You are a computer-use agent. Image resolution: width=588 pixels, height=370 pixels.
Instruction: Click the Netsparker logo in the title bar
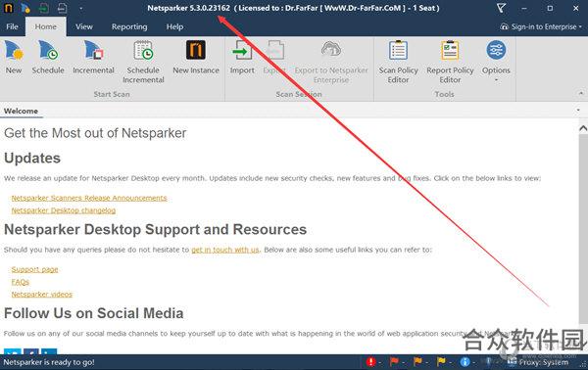[8, 8]
